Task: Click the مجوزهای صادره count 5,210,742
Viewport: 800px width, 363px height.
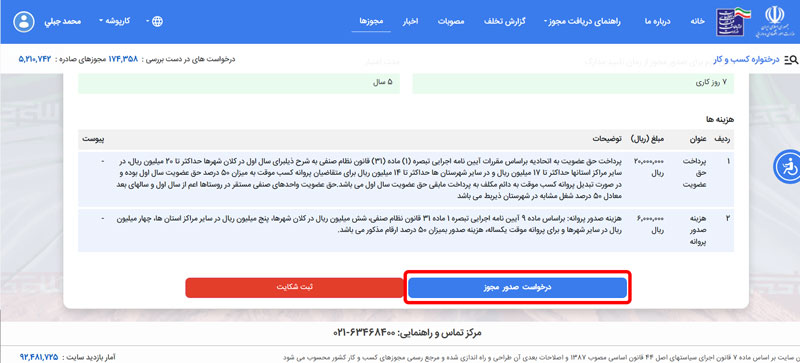Action: coord(35,60)
